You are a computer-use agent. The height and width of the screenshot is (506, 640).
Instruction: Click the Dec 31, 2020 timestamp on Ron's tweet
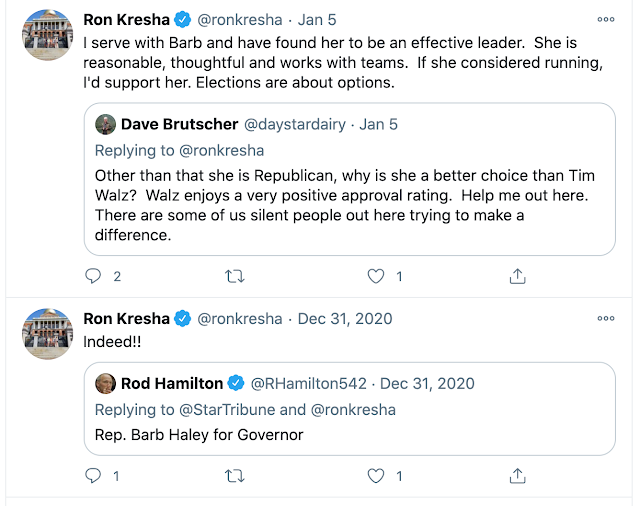click(345, 318)
